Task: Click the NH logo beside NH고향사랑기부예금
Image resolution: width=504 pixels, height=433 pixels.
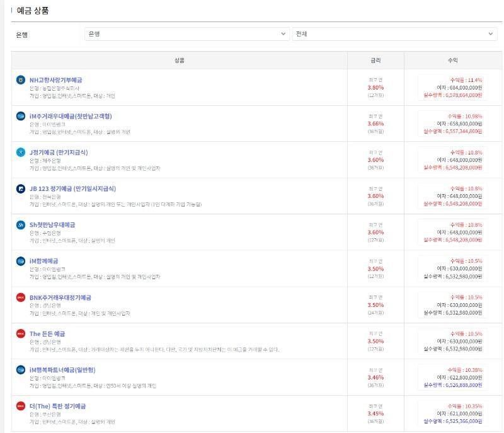Action: pyautogui.click(x=21, y=80)
